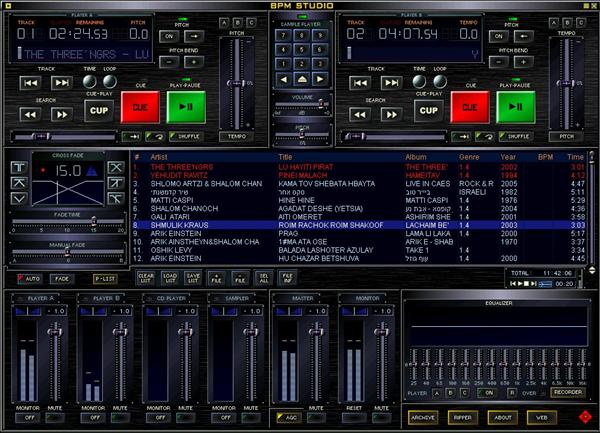Trigger sample pad 3 in Sample Player
The height and width of the screenshot is (433, 600).
pyautogui.click(x=320, y=64)
